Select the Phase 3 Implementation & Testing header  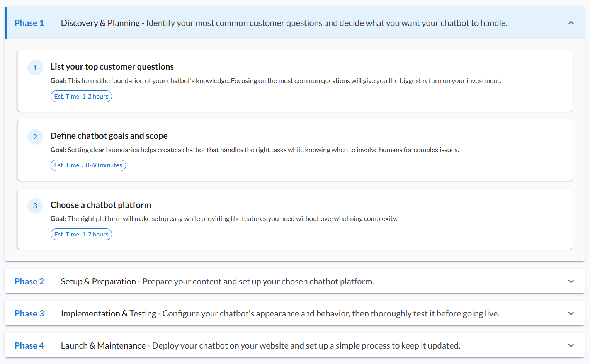coord(280,313)
